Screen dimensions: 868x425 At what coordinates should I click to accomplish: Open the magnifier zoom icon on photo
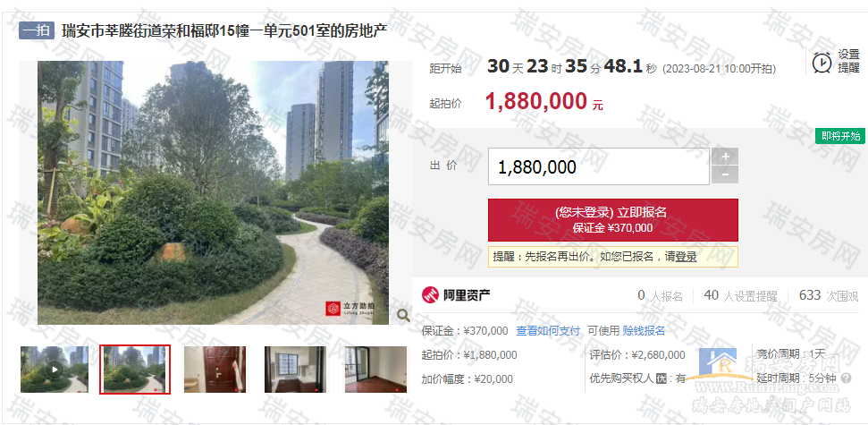pos(403,315)
